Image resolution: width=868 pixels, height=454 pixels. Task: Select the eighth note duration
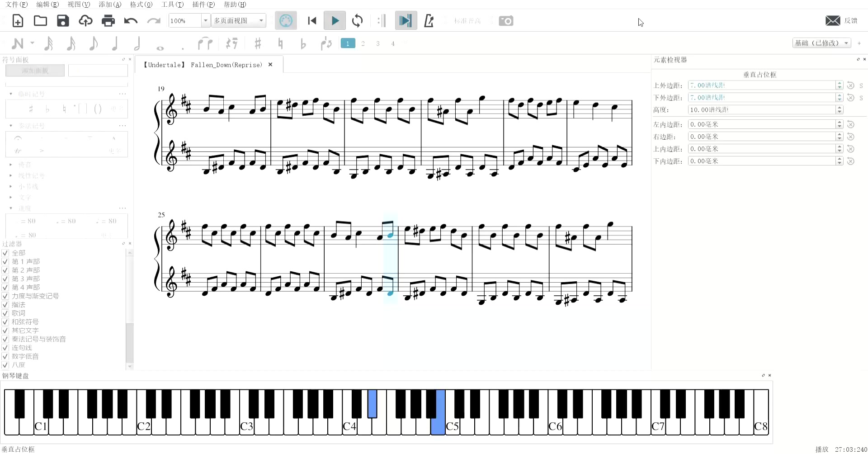click(x=93, y=43)
